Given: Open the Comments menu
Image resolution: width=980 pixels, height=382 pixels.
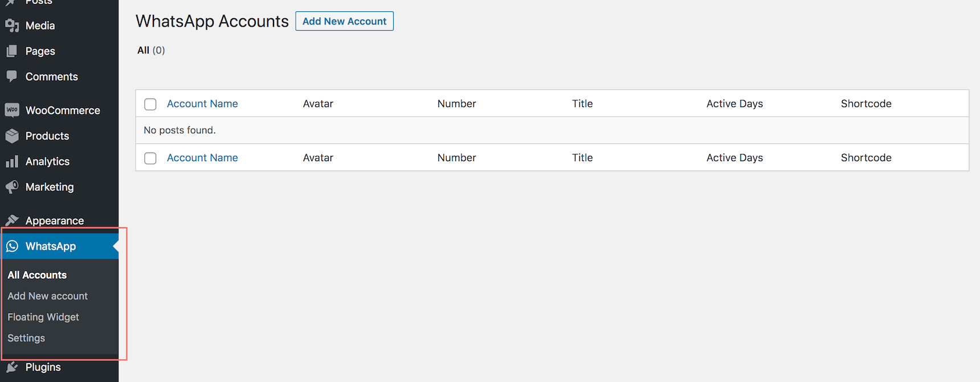Looking at the screenshot, I should [59, 76].
